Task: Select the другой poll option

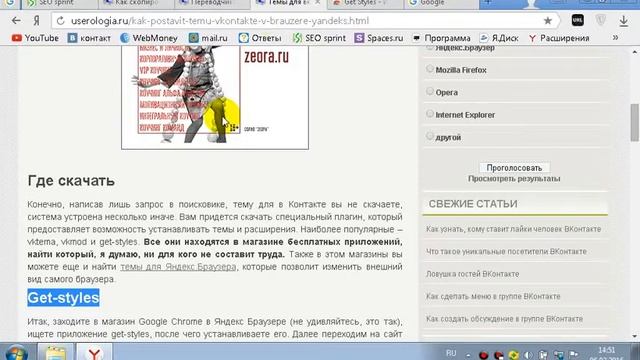Action: [x=429, y=136]
